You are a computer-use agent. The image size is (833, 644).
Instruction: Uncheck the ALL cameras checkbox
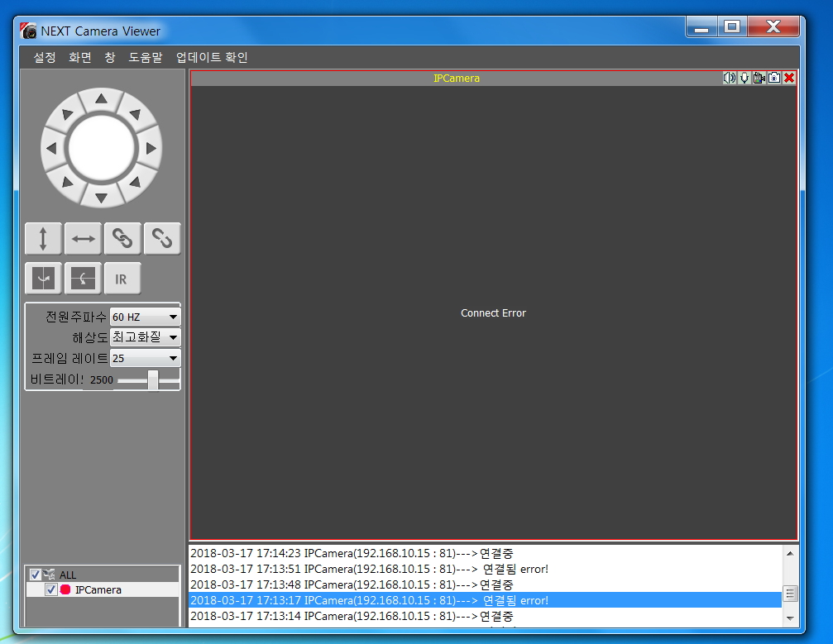[x=35, y=575]
